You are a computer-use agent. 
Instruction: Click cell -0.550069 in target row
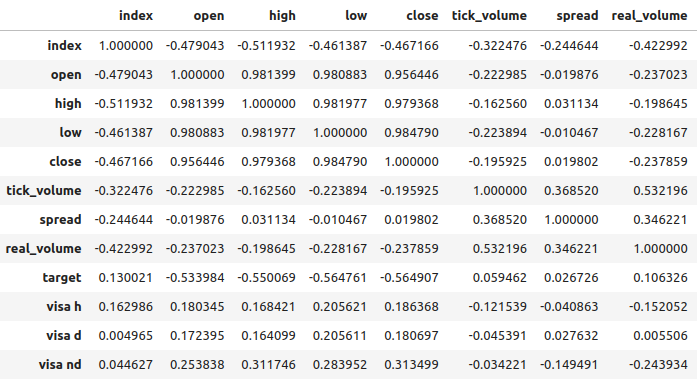click(266, 277)
